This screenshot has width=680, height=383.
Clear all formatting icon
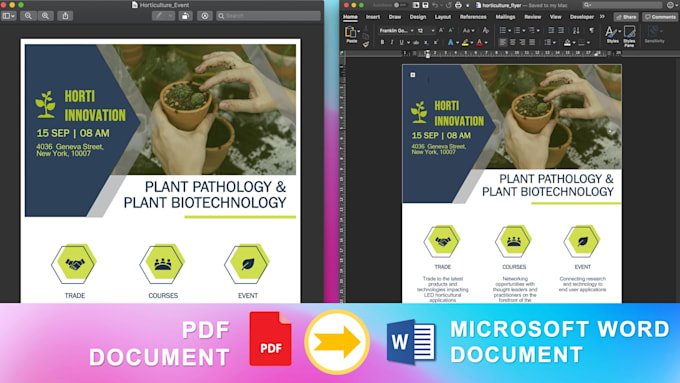[x=486, y=30]
